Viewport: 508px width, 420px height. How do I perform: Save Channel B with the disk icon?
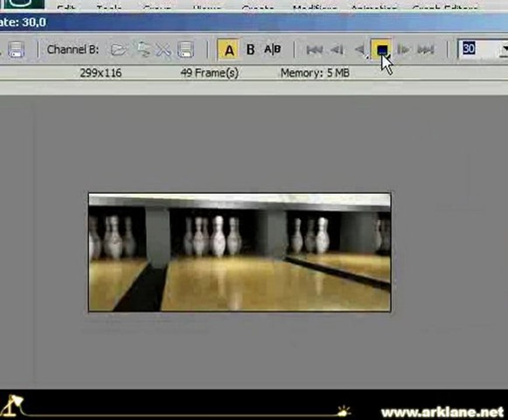pos(185,50)
